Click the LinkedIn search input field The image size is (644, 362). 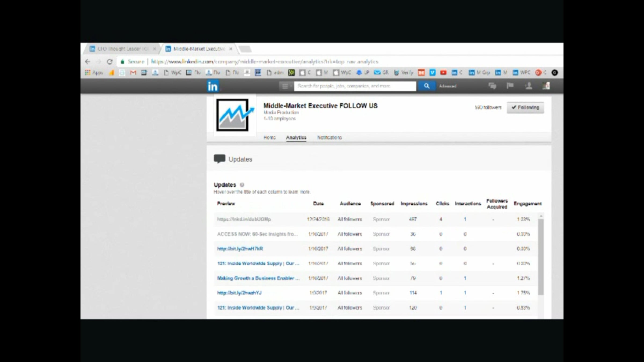click(x=355, y=86)
